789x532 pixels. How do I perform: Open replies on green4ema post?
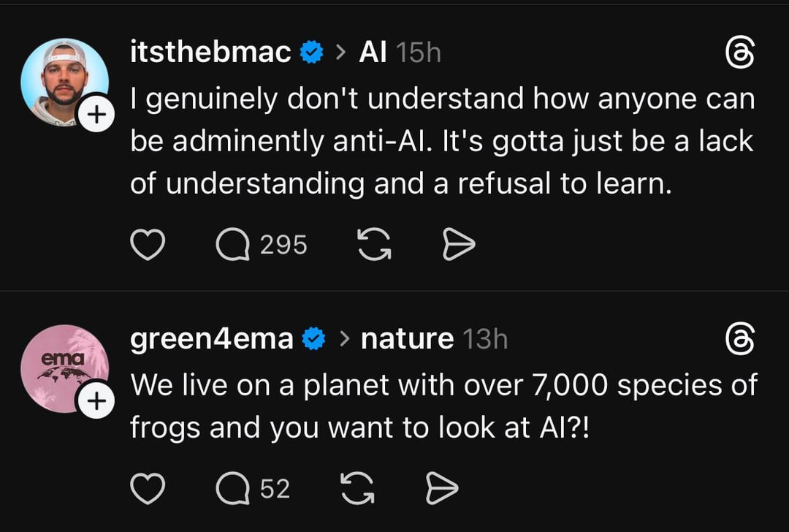234,489
